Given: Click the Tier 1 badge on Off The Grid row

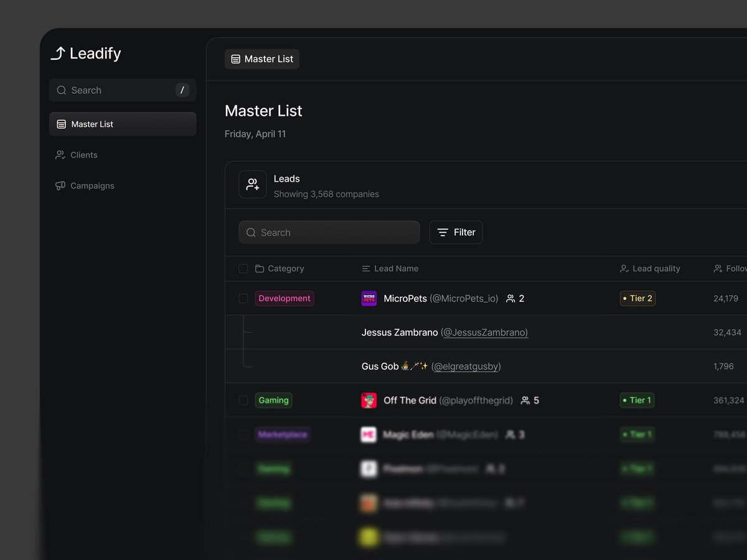Looking at the screenshot, I should click(x=637, y=401).
